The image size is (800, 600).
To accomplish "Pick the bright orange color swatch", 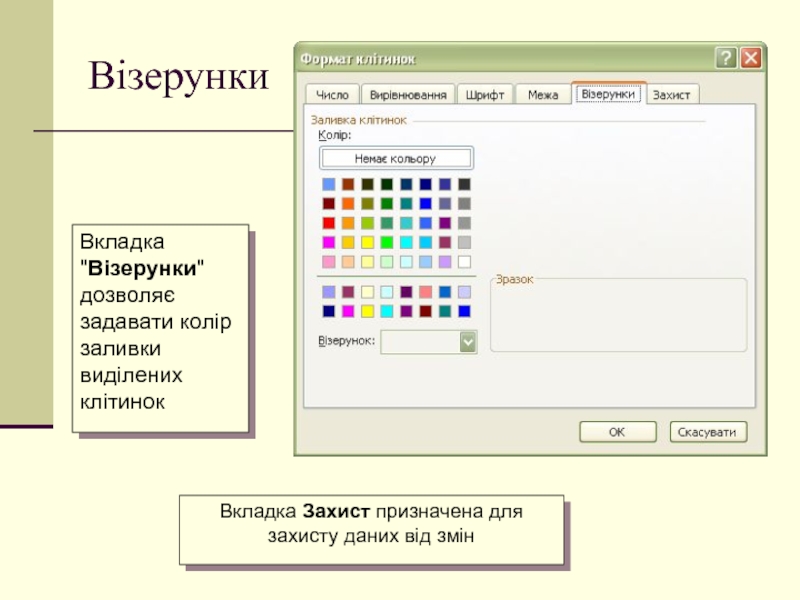I will pos(348,204).
